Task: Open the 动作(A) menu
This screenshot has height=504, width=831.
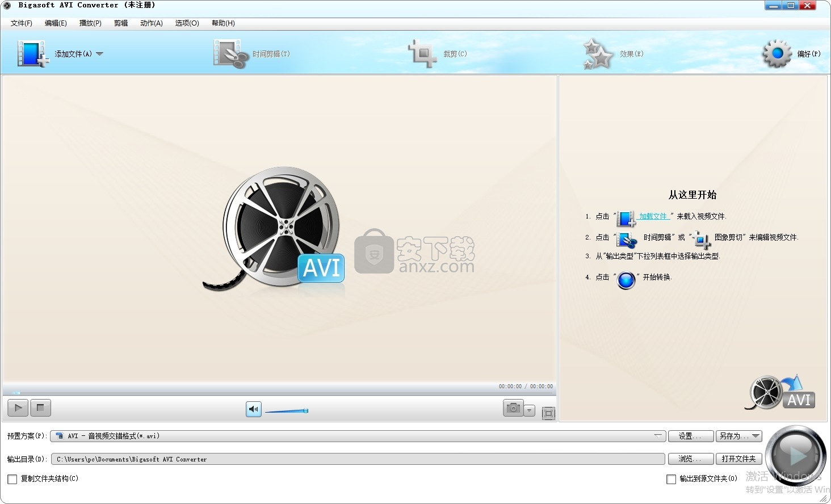Action: [x=152, y=23]
